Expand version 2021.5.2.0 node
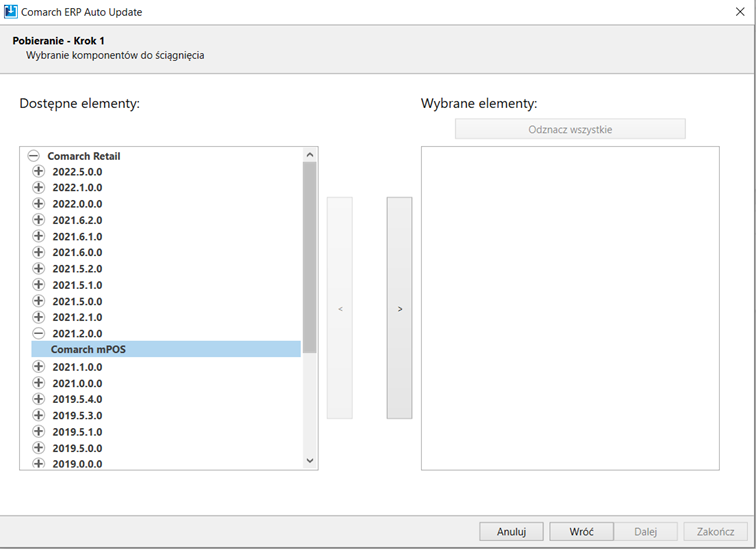The height and width of the screenshot is (549, 756). tap(39, 268)
